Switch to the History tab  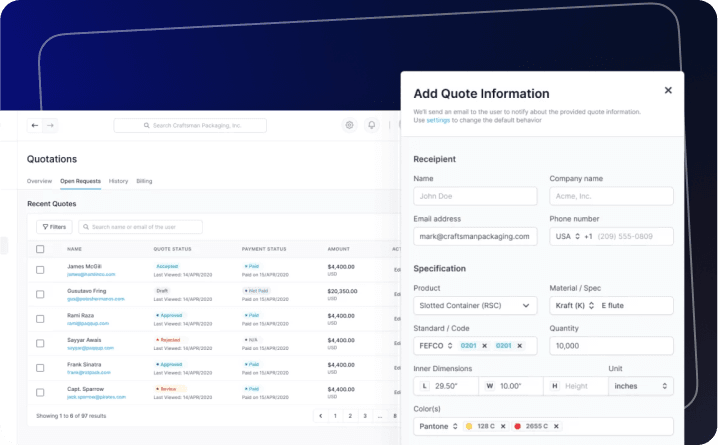point(118,181)
